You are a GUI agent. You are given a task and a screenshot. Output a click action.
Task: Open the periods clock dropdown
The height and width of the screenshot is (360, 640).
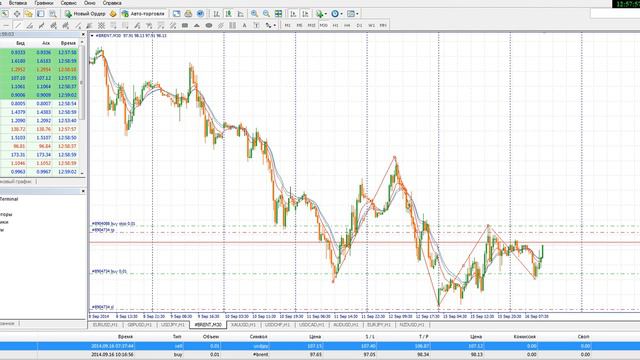pos(337,13)
